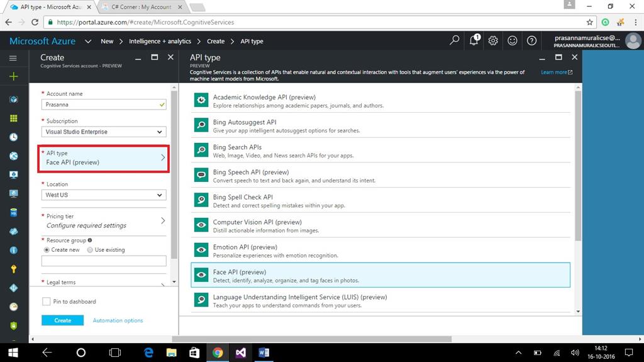Click the user account avatar
This screenshot has height=362, width=644.
[x=633, y=41]
